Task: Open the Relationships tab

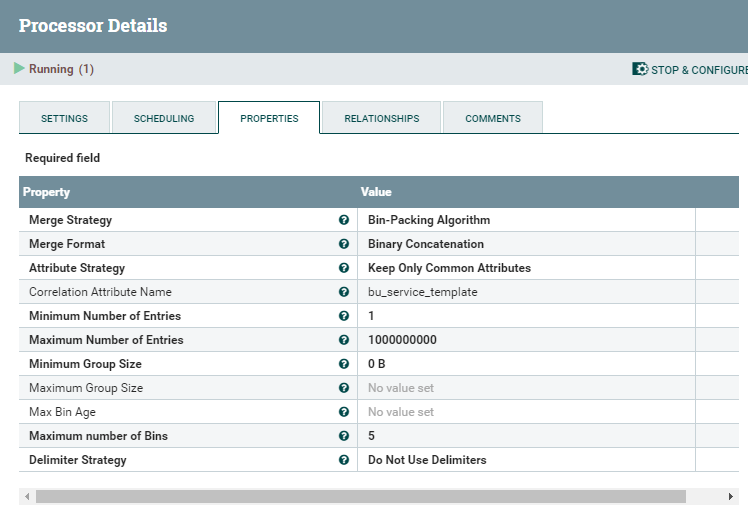Action: point(381,118)
